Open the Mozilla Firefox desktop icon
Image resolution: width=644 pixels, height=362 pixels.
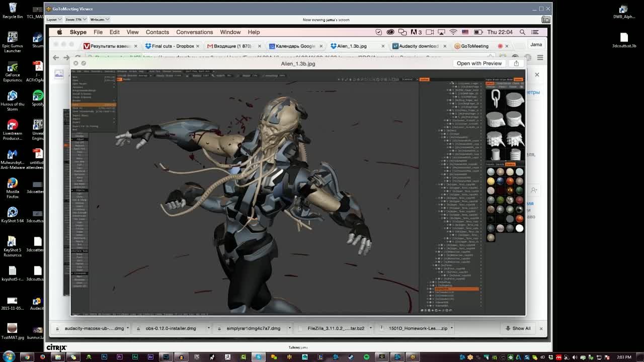point(13,188)
